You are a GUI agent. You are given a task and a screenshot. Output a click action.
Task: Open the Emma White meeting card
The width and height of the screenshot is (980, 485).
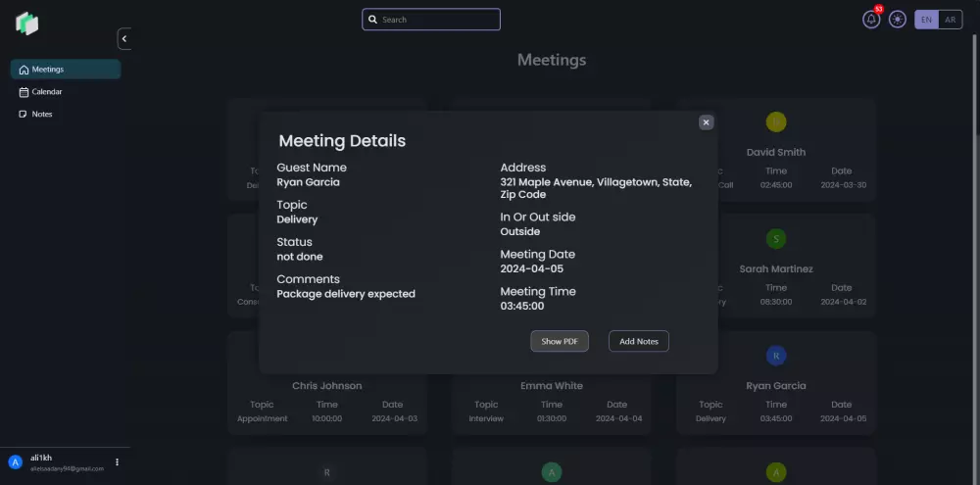pyautogui.click(x=552, y=400)
